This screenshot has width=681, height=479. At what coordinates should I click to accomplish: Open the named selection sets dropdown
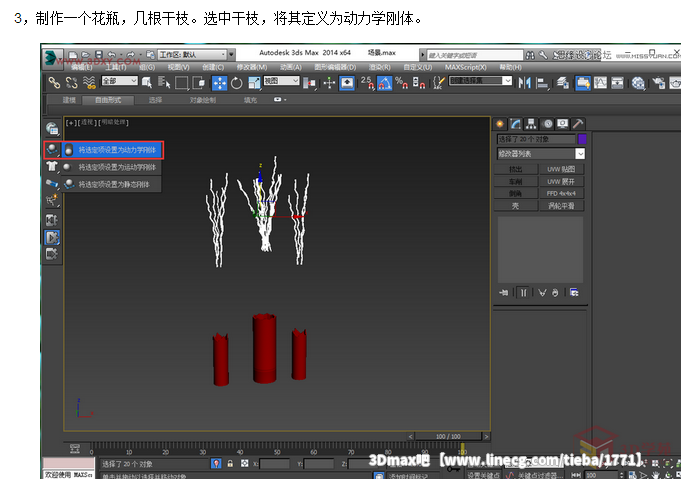pos(480,81)
